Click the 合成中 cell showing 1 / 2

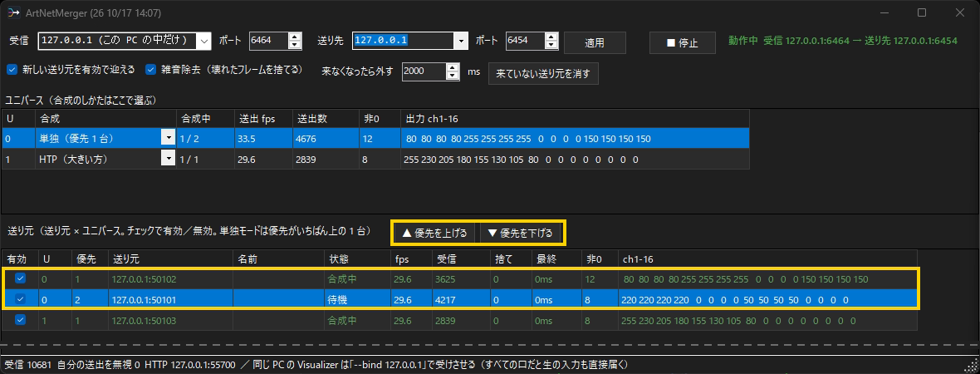pyautogui.click(x=206, y=138)
